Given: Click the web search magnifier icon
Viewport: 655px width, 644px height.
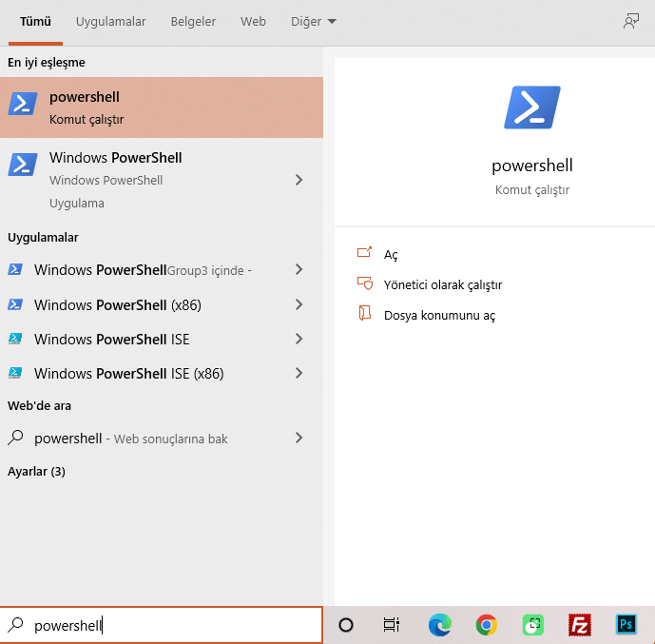Looking at the screenshot, I should tap(15, 438).
